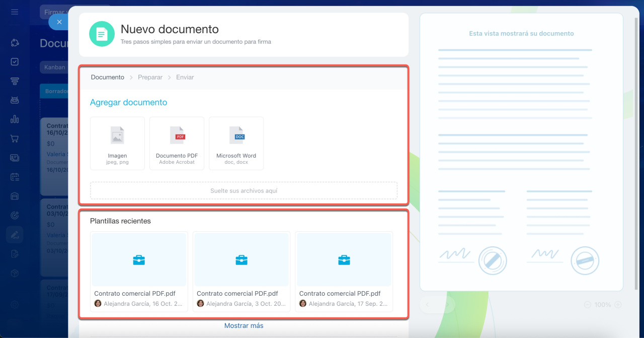Choose Imagen jpeg, png upload option

117,144
